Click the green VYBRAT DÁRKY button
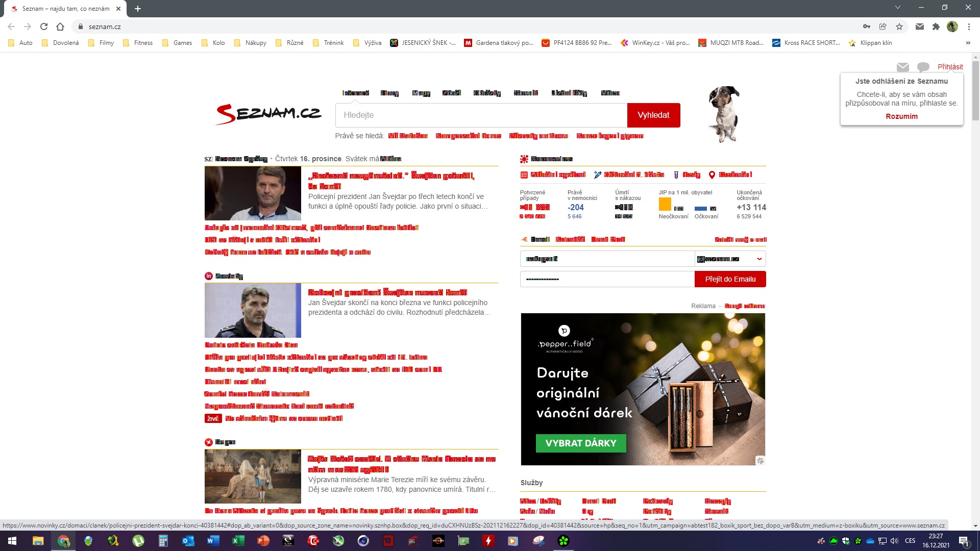Viewport: 980px width, 551px height. tap(580, 443)
